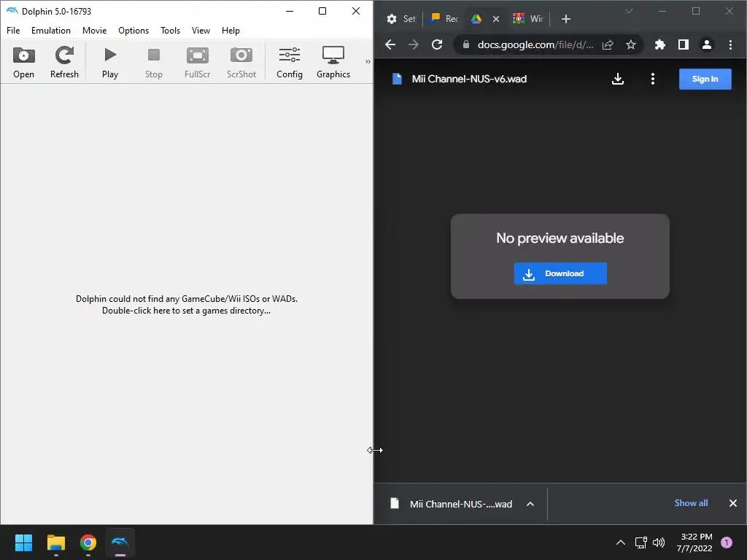Expand the Dolphin toolbar overflow chevron
747x560 pixels.
tap(368, 61)
